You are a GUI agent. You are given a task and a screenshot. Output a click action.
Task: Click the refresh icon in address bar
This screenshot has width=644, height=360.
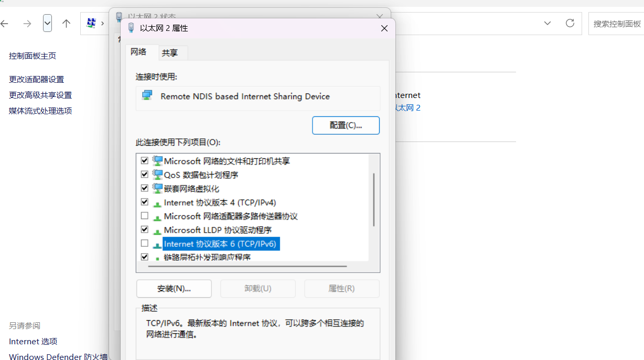pyautogui.click(x=570, y=23)
